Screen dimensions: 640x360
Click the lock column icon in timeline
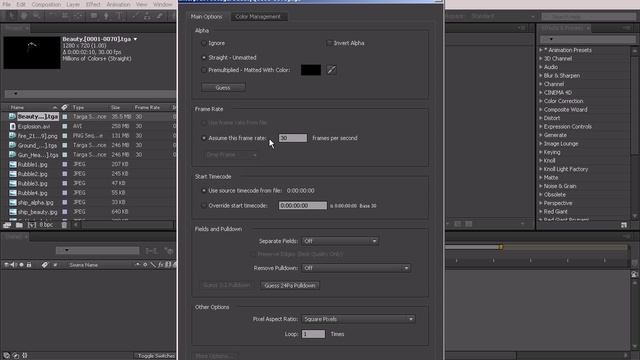pyautogui.click(x=29, y=265)
